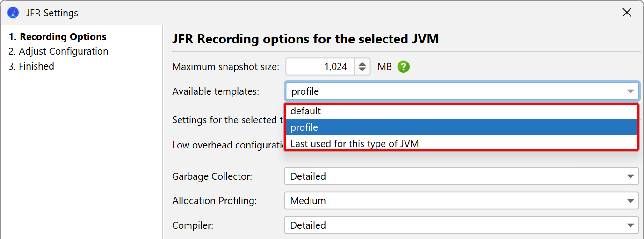
Task: Click the Allocation Profiling Medium value
Action: coord(308,201)
